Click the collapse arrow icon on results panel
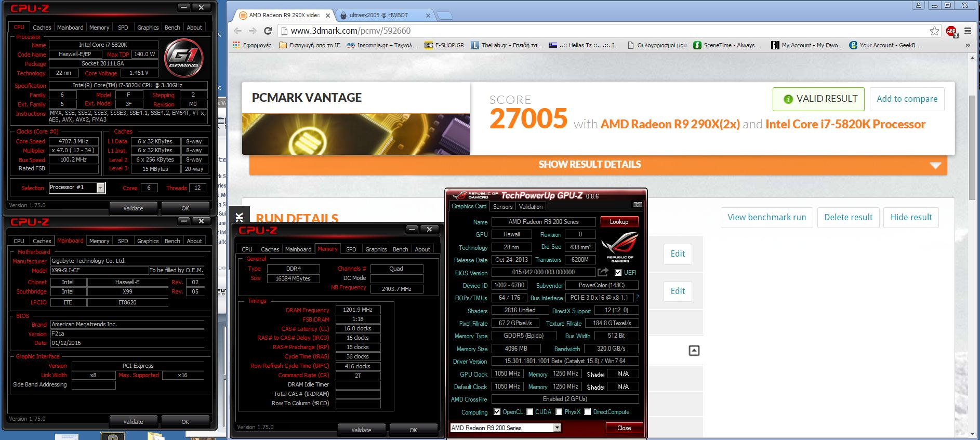Screen dimensions: 980x440 click(694, 351)
